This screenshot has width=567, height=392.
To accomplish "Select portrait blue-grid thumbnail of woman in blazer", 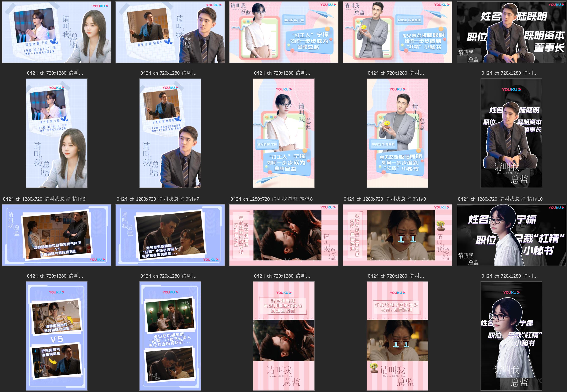I will pos(57,133).
